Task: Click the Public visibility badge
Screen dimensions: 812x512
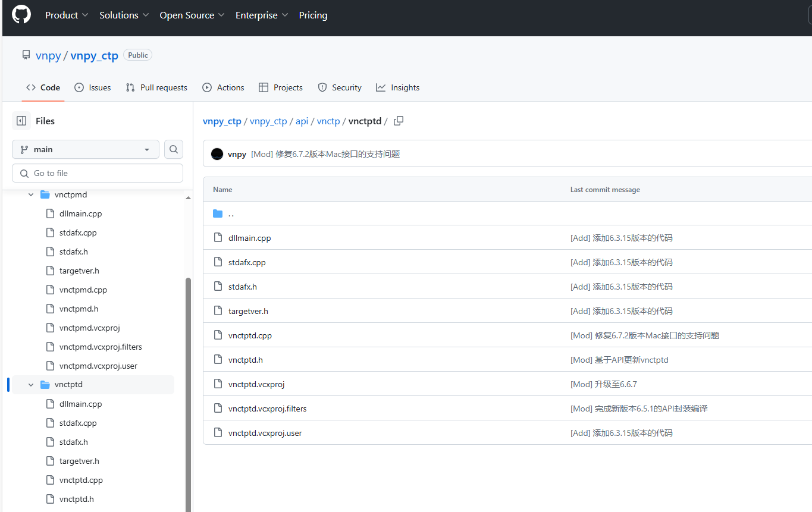Action: [x=137, y=55]
